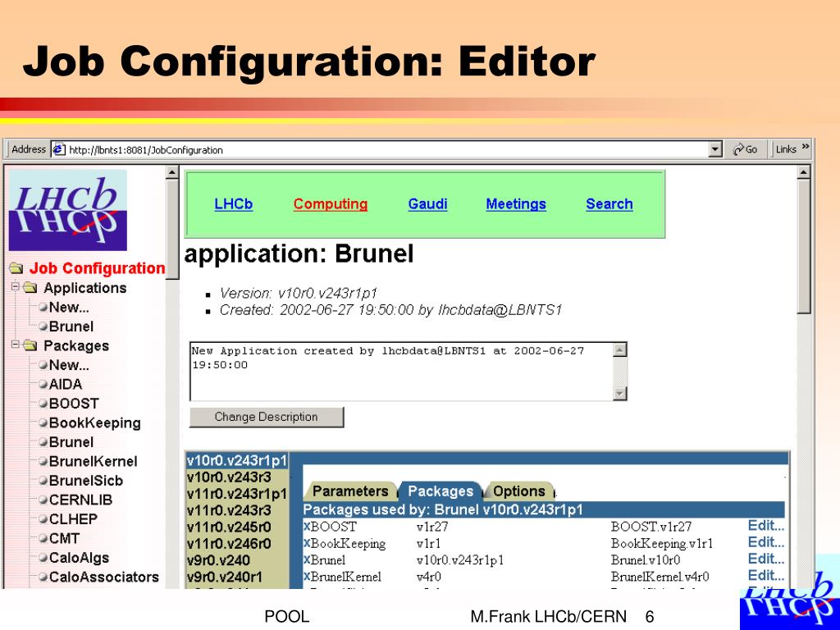Remove the Brunel package with its x

tap(307, 559)
